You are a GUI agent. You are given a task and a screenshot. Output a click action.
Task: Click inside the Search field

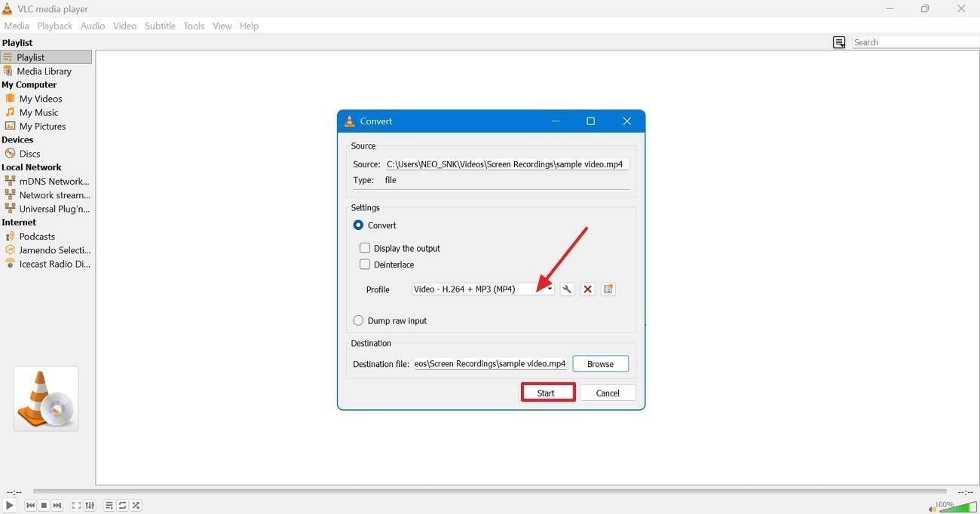click(905, 42)
